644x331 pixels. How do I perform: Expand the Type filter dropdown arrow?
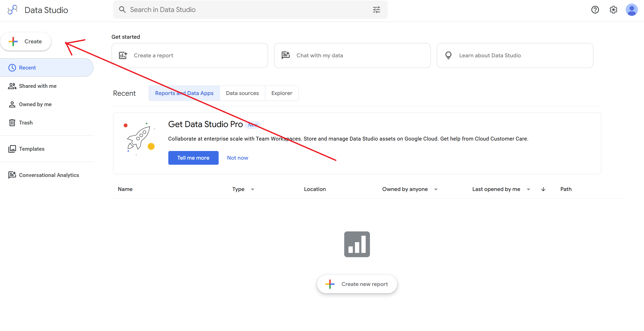(252, 189)
